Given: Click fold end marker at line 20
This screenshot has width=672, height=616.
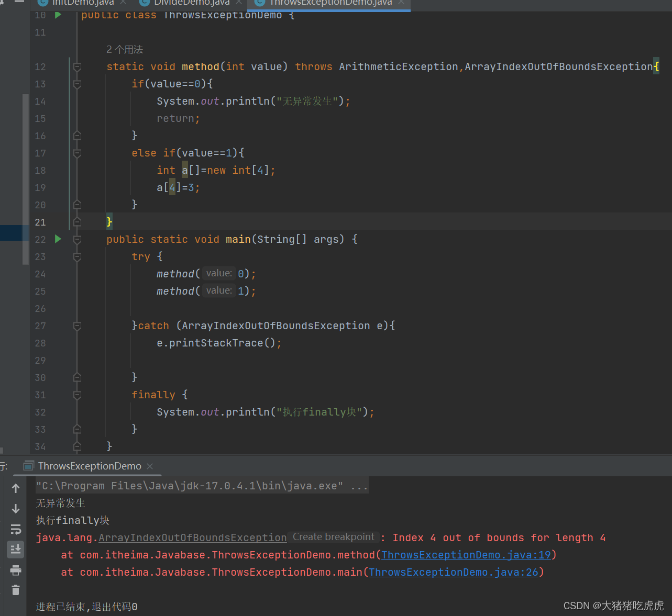Looking at the screenshot, I should (x=78, y=205).
